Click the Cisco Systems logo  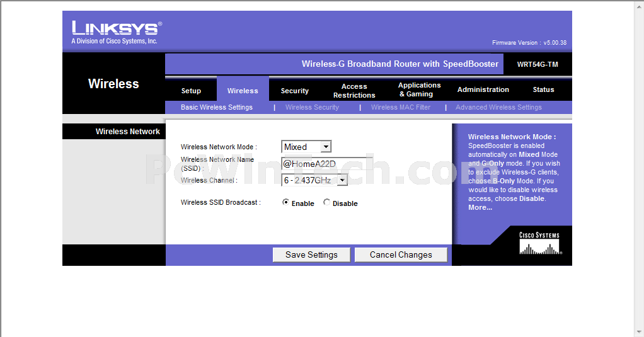(539, 243)
